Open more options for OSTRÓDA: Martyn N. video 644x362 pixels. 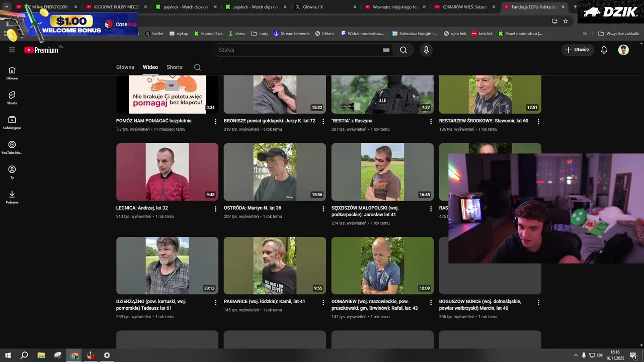[x=324, y=209]
